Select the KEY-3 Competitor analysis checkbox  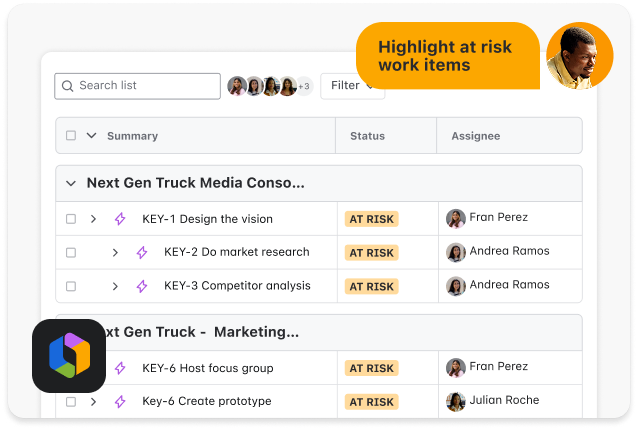pos(71,286)
